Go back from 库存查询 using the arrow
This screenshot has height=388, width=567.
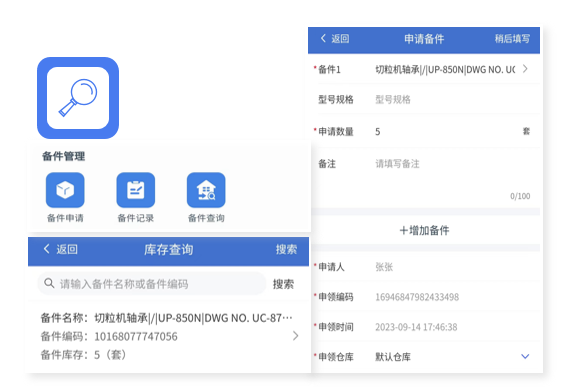[46, 249]
